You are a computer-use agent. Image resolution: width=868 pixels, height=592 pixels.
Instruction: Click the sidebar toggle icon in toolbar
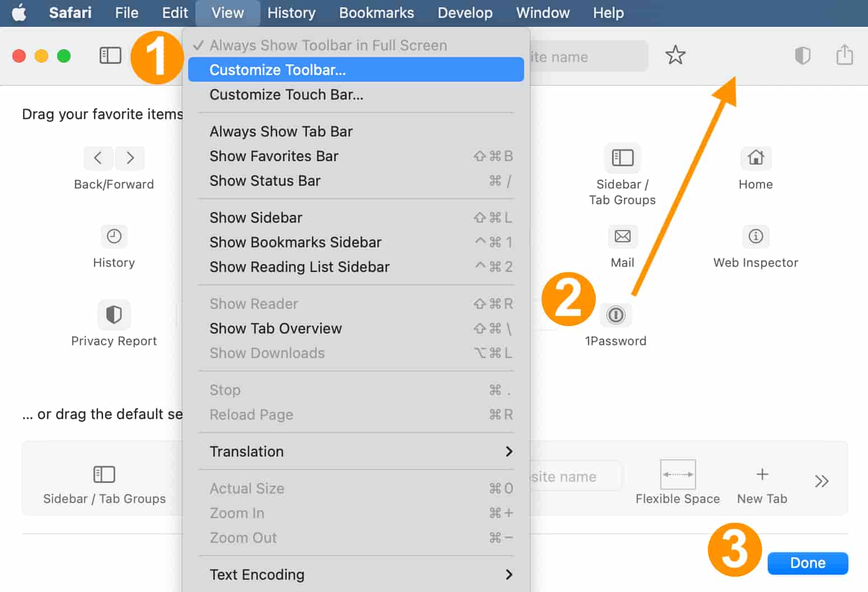click(110, 55)
